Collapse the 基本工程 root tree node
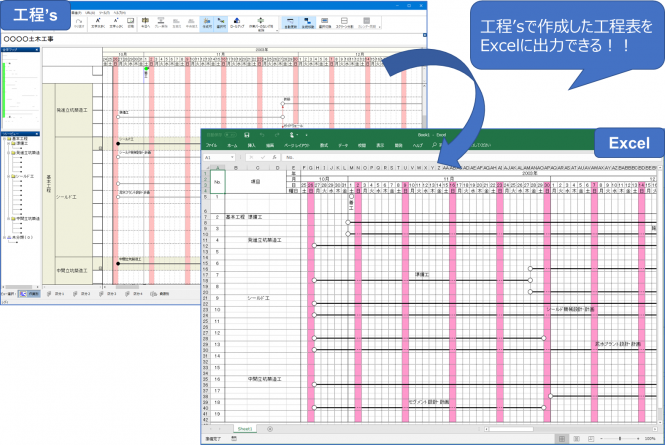The image size is (665, 445). tap(5, 138)
